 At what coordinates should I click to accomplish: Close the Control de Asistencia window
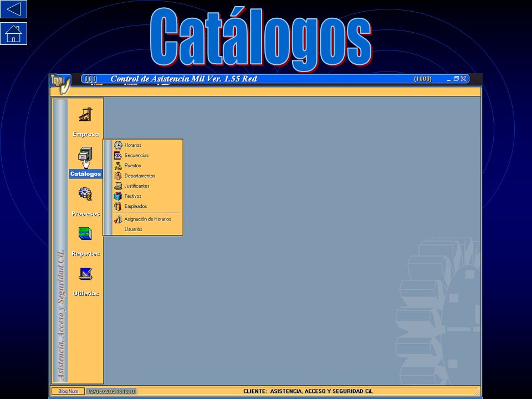click(463, 79)
